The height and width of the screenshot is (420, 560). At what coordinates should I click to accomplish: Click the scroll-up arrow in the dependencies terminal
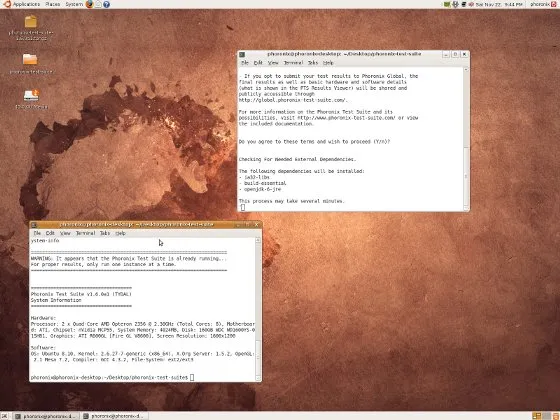[466, 70]
